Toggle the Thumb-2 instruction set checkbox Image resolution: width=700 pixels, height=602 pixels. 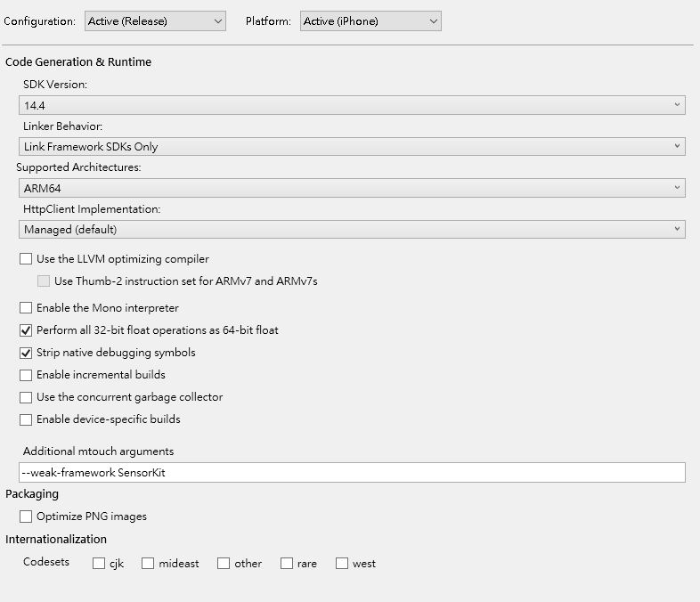(44, 281)
